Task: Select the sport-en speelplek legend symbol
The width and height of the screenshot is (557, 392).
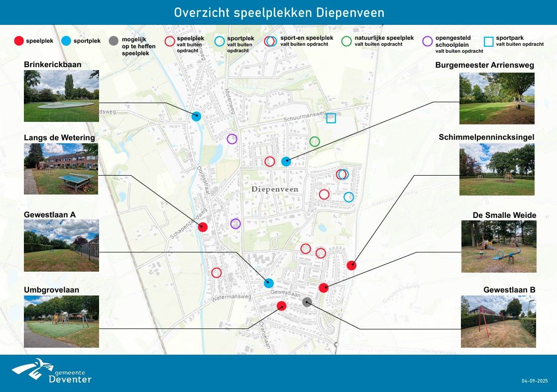Action: [271, 41]
